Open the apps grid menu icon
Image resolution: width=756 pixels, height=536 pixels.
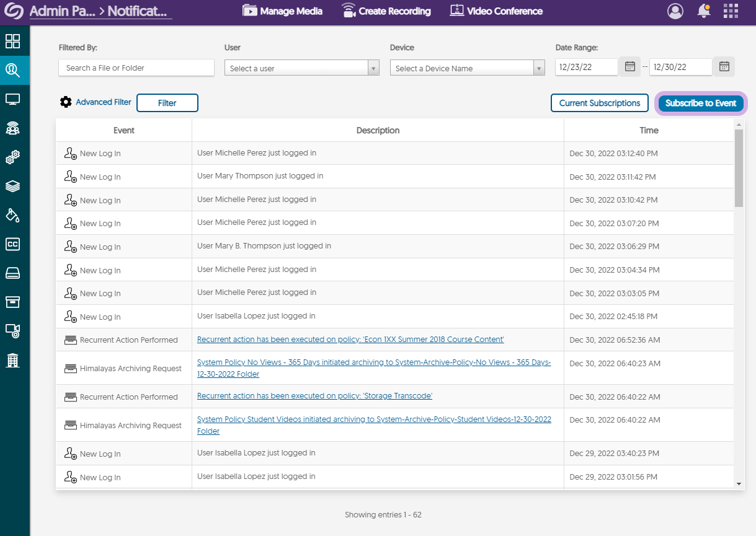tap(731, 11)
